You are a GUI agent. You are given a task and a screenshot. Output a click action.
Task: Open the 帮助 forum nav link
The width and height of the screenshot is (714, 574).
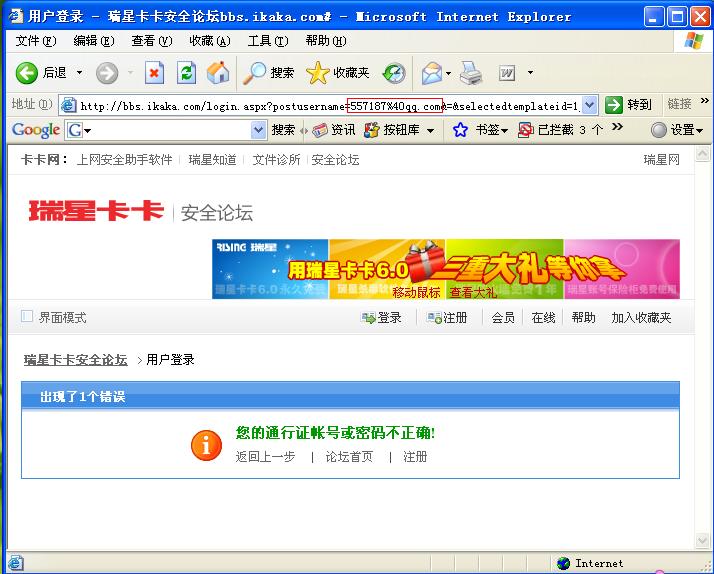583,318
